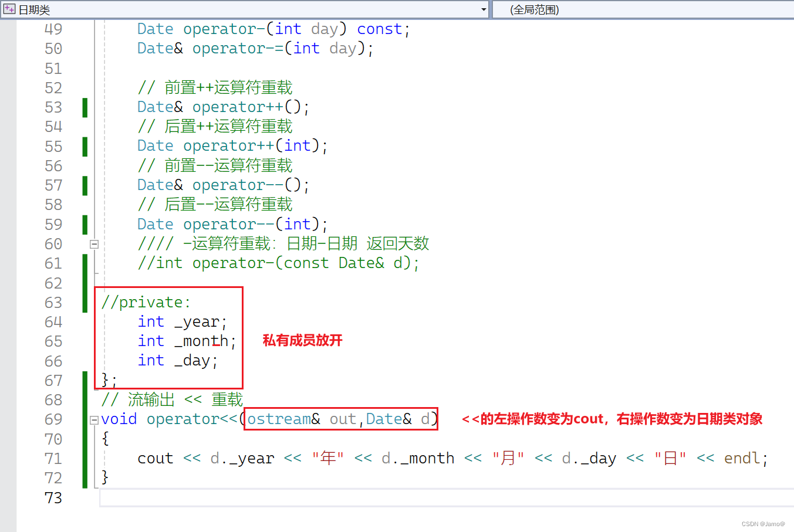Open the (全局范围) scope dropdown
The height and width of the screenshot is (532, 794).
(x=643, y=9)
